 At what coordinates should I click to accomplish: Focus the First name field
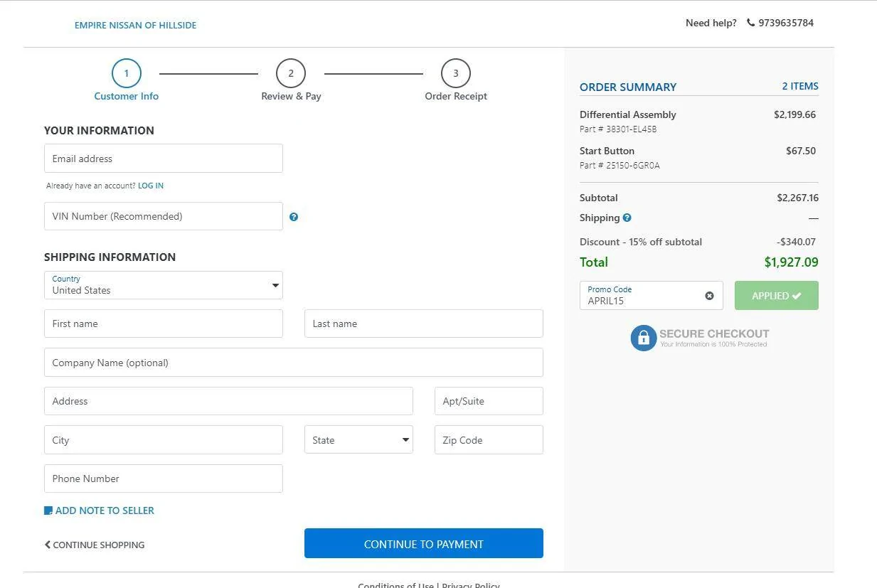tap(164, 324)
